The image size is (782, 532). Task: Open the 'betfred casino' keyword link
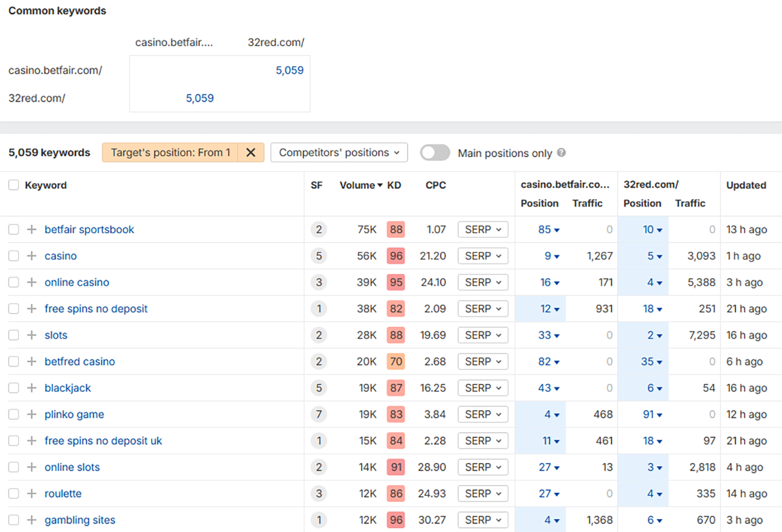pyautogui.click(x=80, y=362)
